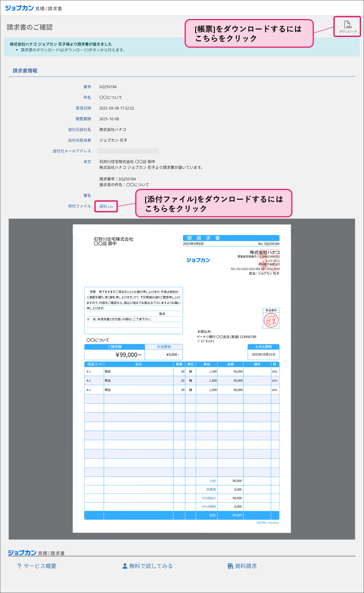Click the question mark icon beside サービス概要
The image size is (364, 593).
[x=19, y=566]
